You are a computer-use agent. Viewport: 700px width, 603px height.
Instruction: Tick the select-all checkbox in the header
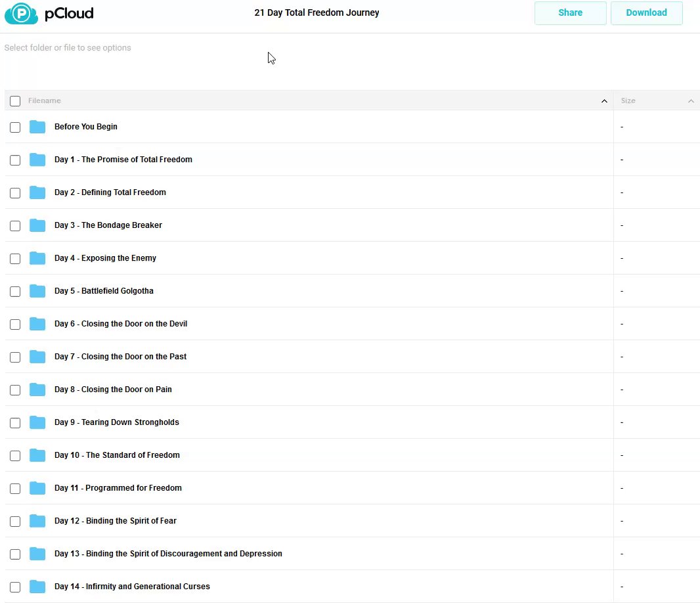pos(15,101)
